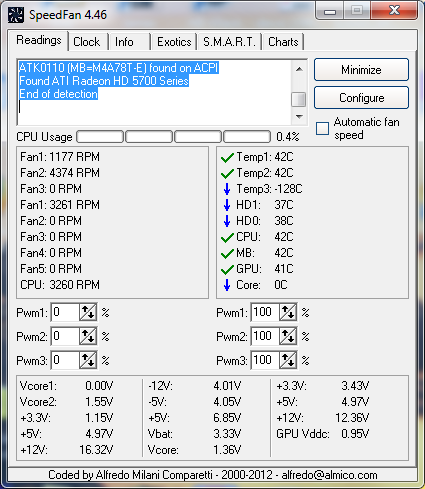Click the fourth CPU Usage bar
Viewport: 425px width, 489px height.
tap(247, 137)
